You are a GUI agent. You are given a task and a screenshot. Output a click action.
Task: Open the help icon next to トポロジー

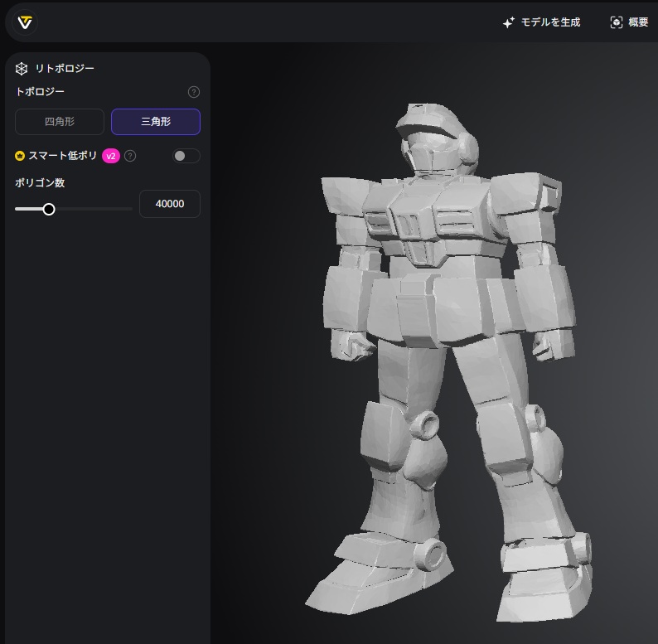coord(194,92)
